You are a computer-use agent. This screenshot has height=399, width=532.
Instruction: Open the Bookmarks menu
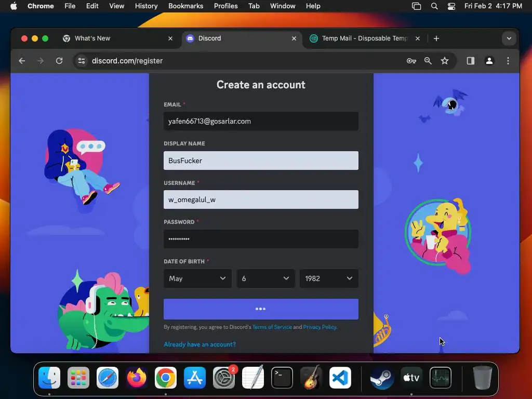coord(185,6)
